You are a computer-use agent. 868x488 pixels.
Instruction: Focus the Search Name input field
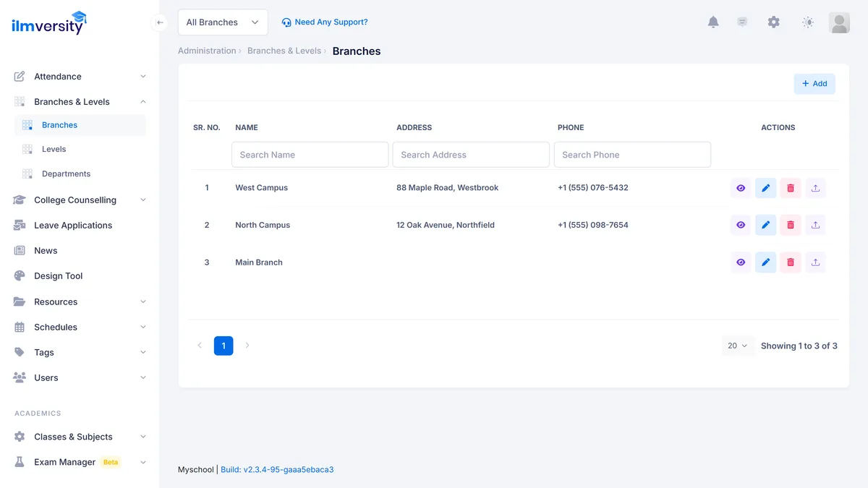(310, 155)
